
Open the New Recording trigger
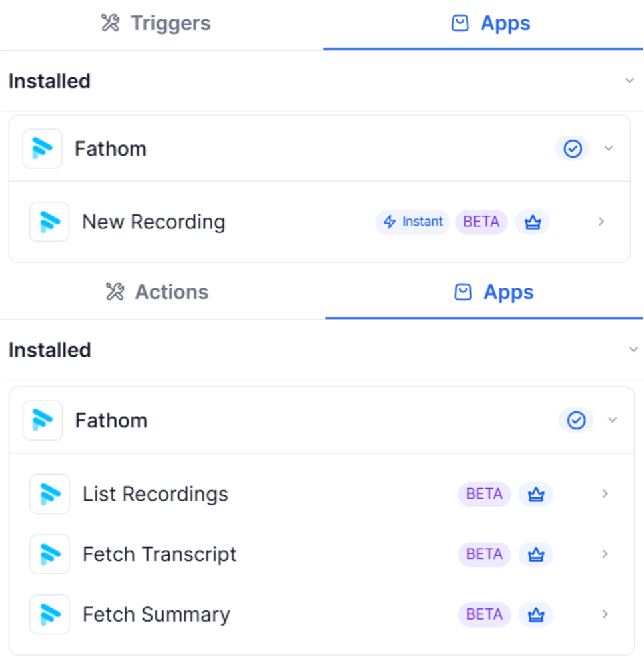click(154, 222)
